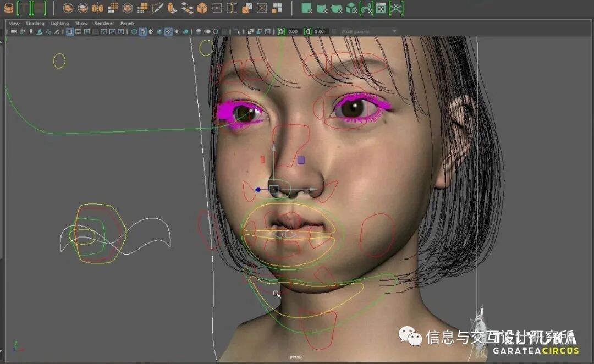Viewport: 594px width, 364px height.
Task: Click the Gamma value field 1.00
Action: coord(320,31)
